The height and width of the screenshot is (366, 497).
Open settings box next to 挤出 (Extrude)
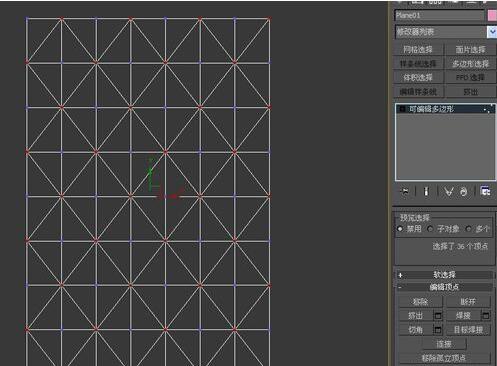(x=438, y=315)
